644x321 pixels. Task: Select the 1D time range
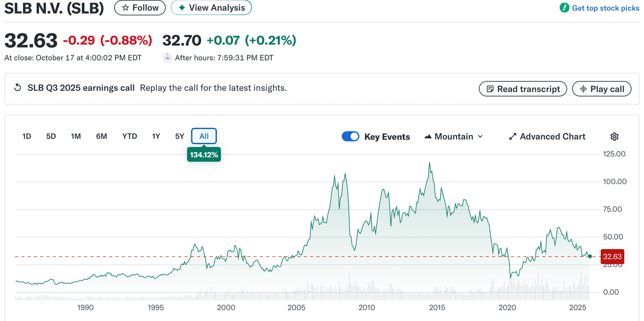27,136
